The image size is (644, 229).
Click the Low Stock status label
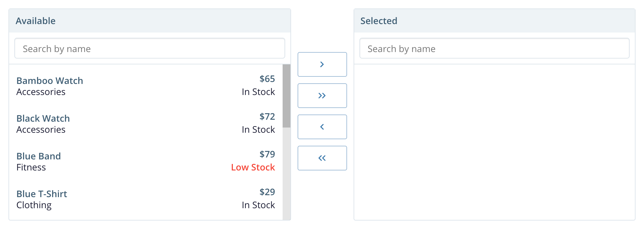pos(253,167)
